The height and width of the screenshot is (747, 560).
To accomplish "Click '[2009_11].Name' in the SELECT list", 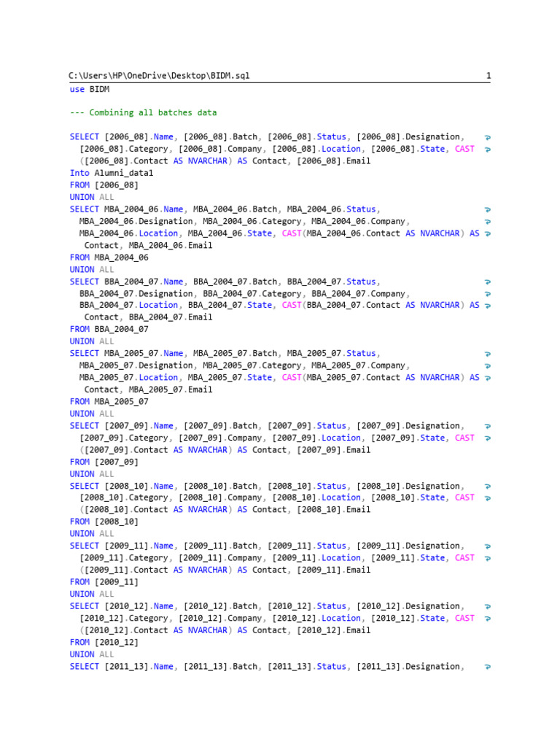I will (x=139, y=546).
